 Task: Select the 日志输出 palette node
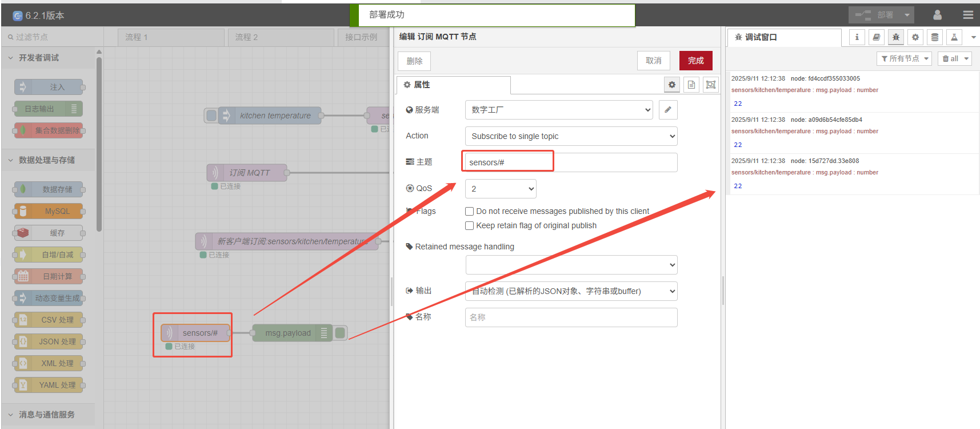49,109
